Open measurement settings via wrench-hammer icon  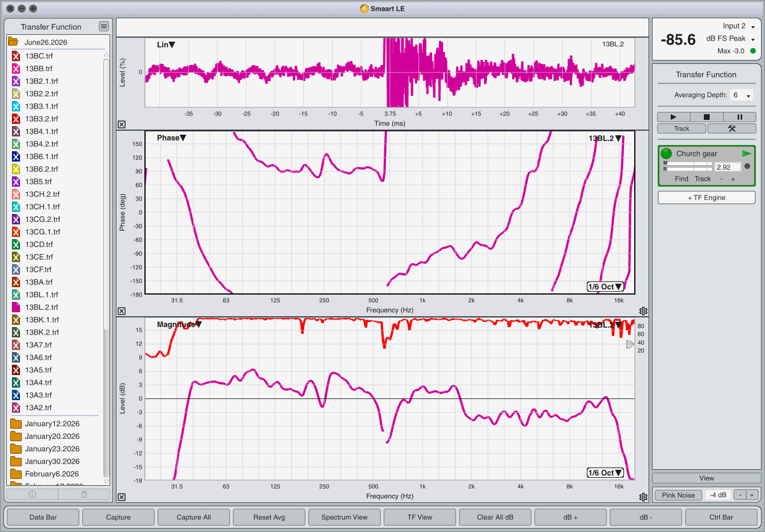(731, 128)
